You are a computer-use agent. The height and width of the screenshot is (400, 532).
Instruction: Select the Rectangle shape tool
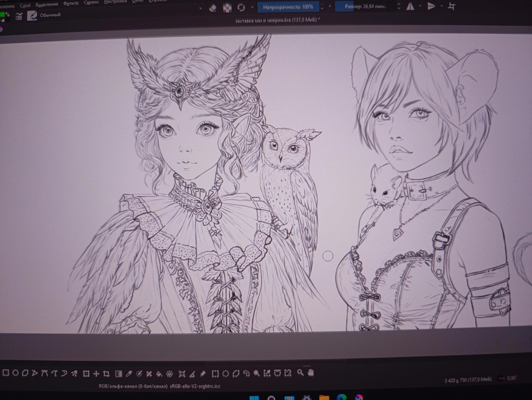[x=6, y=373]
